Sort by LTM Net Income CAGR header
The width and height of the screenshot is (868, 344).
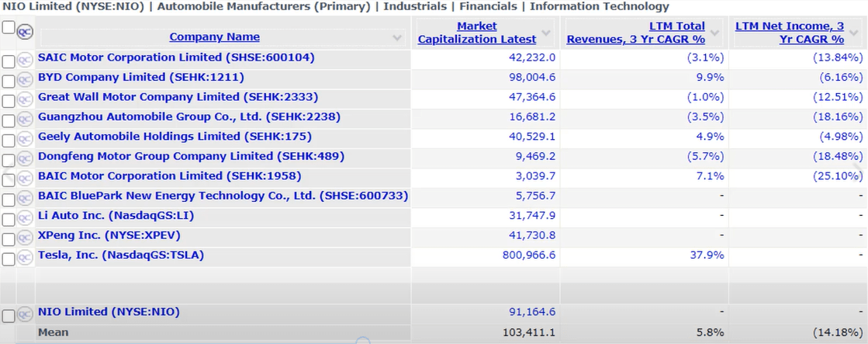pyautogui.click(x=790, y=33)
